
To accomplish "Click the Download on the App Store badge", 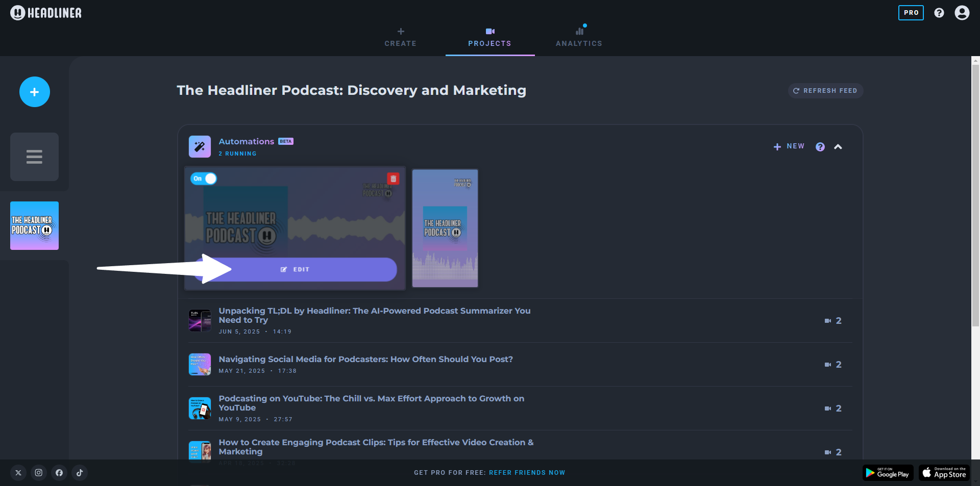I will click(944, 473).
